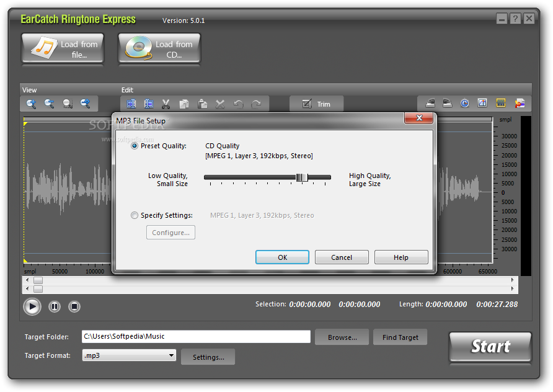
Task: Click the Zoom In magnifier icon
Action: coord(31,104)
